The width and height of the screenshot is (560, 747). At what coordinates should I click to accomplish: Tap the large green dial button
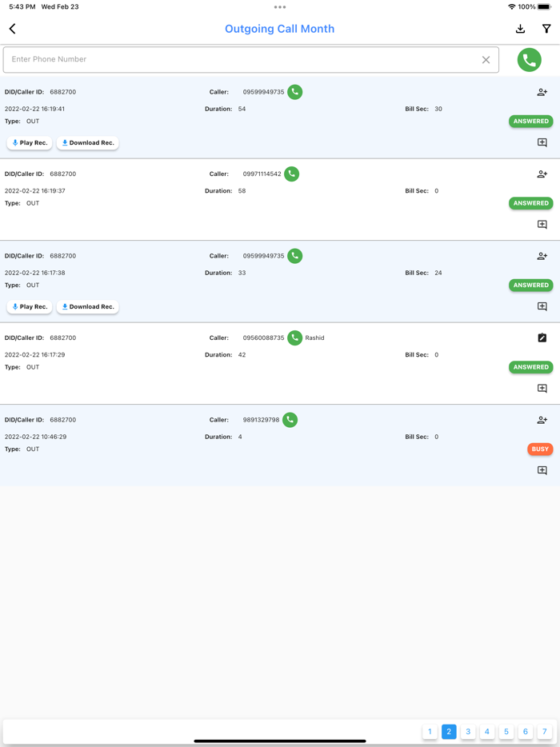pos(529,60)
